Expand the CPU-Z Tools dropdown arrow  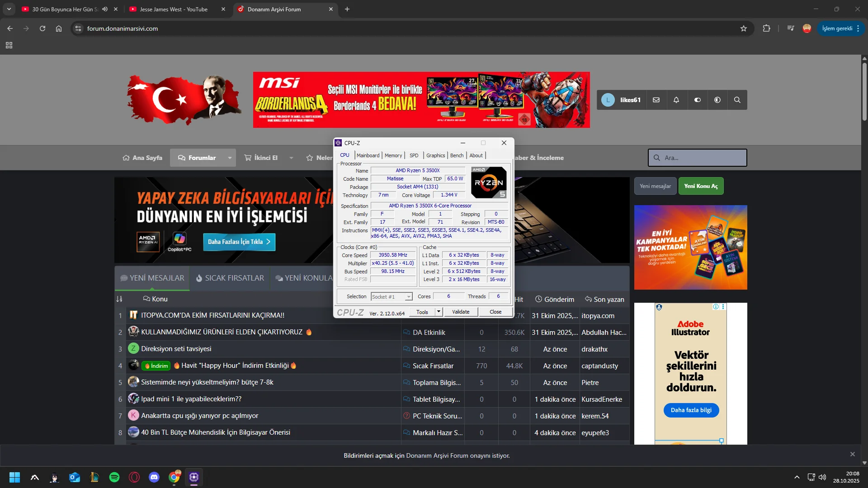coord(438,312)
